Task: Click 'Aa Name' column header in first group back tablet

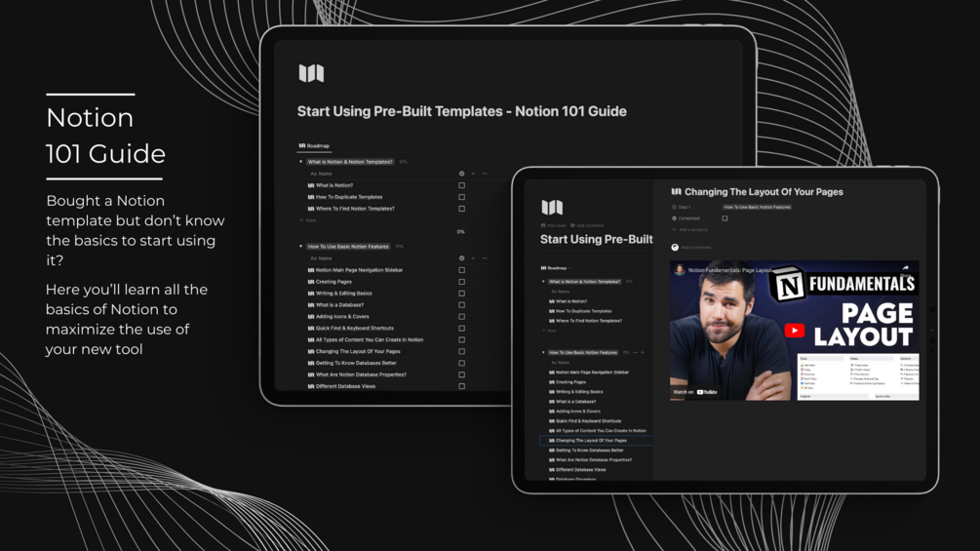Action: click(321, 174)
